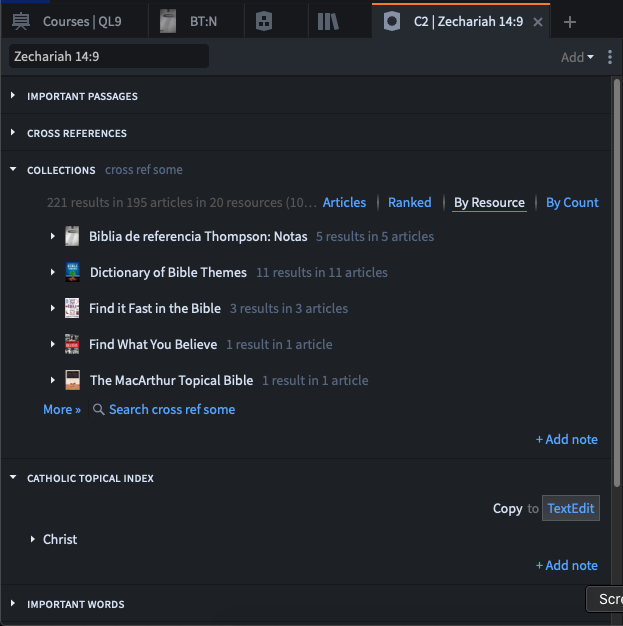Screen dimensions: 623x626
Task: Click the '3 results in 3 articles' count
Action: tap(289, 308)
